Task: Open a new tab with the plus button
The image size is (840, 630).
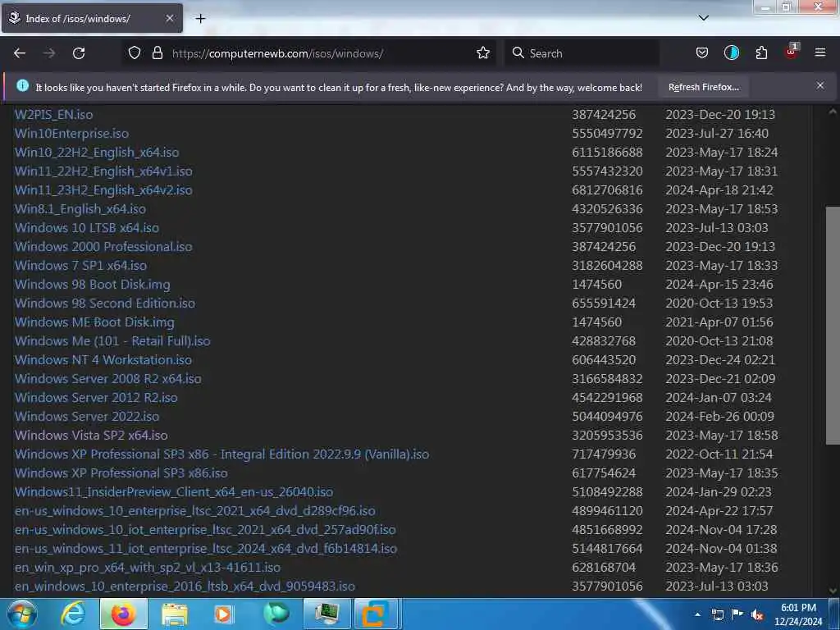Action: 200,19
